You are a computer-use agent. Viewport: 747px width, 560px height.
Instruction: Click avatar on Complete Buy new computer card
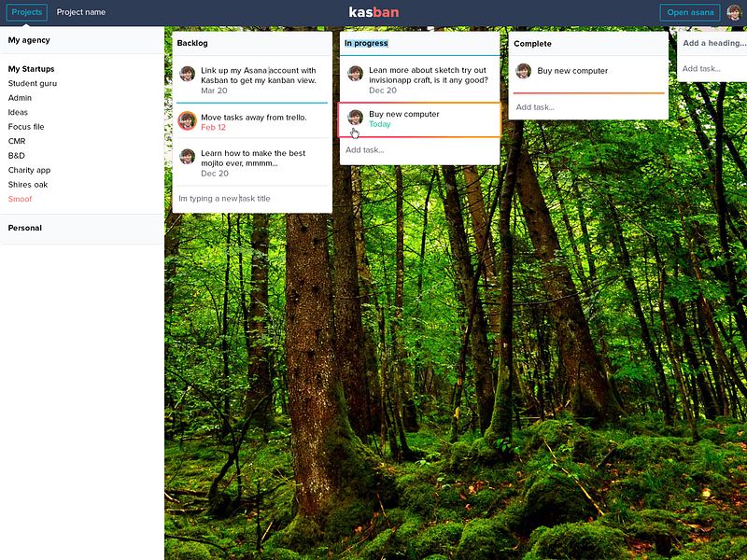[524, 71]
